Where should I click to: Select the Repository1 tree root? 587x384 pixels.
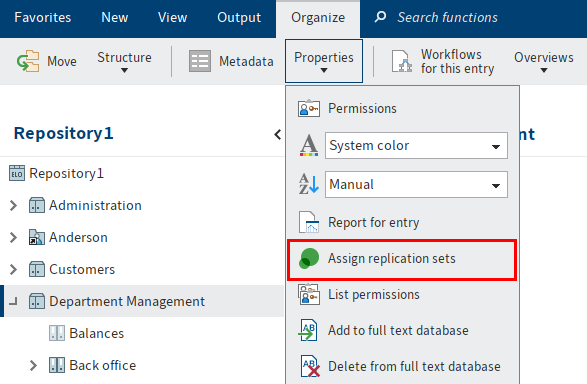[66, 174]
